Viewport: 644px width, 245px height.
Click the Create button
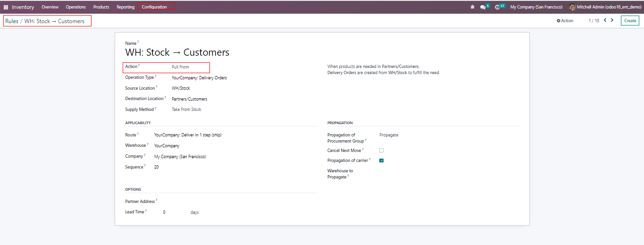coord(630,21)
